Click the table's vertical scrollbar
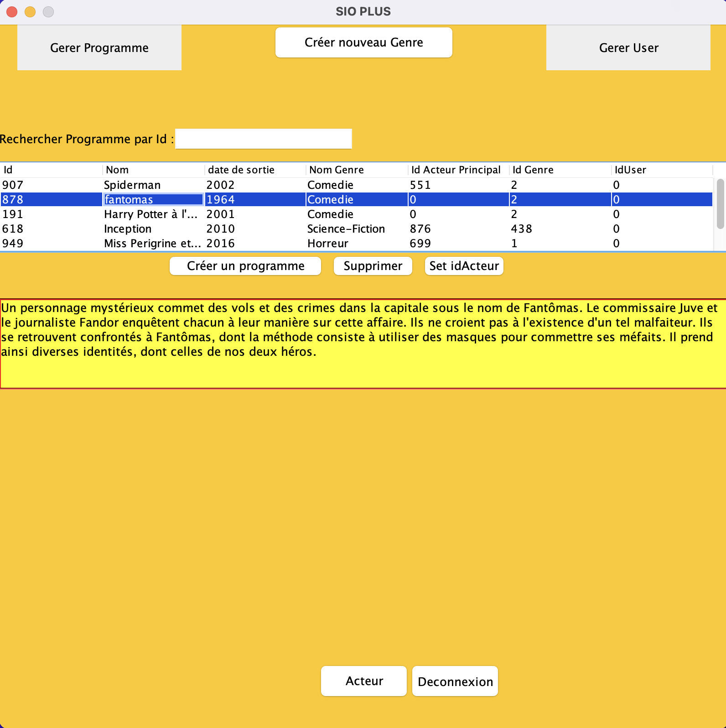Screen dimensions: 726x728 [720, 203]
